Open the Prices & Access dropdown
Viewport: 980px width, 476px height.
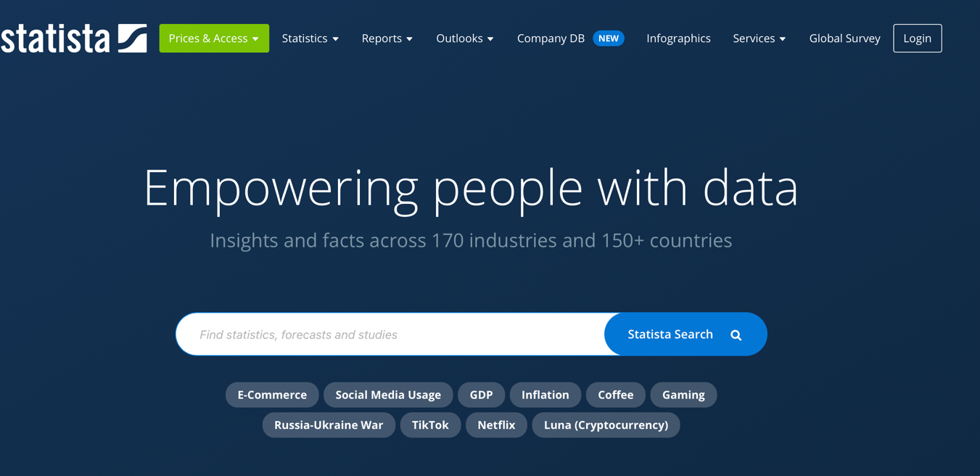pos(214,38)
